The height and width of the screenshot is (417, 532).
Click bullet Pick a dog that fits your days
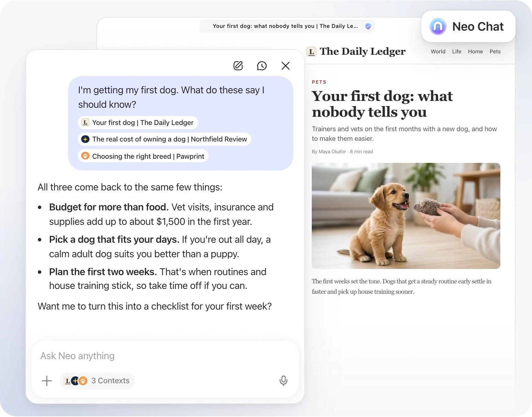point(114,239)
